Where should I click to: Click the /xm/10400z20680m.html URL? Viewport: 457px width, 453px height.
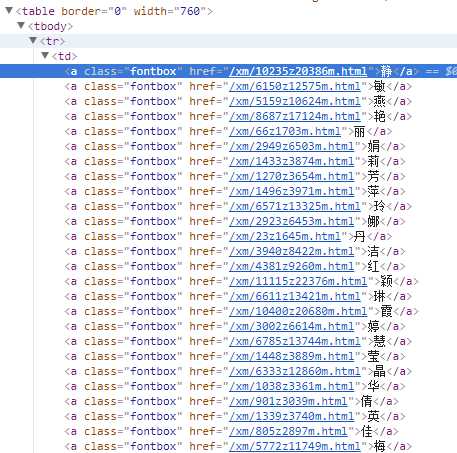click(298, 311)
